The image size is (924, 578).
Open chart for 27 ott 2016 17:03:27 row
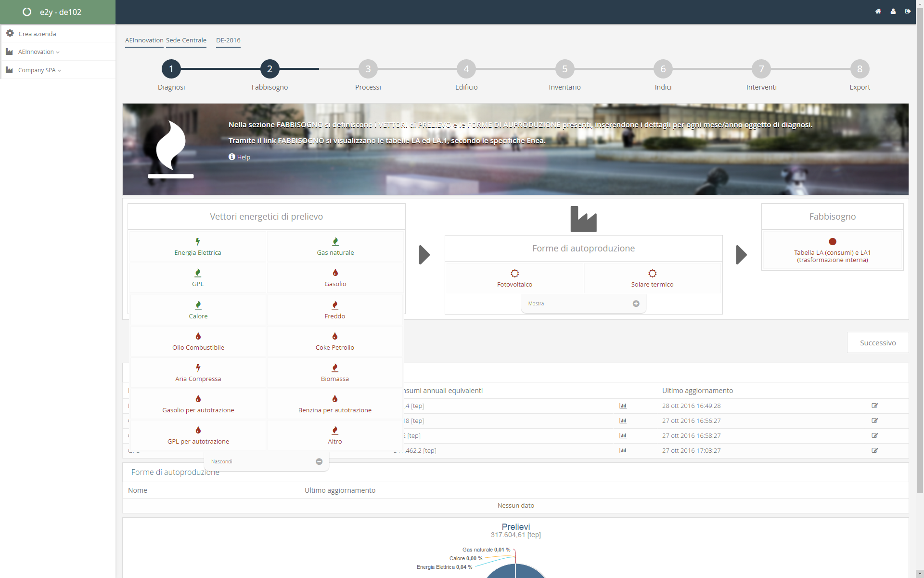pyautogui.click(x=623, y=450)
